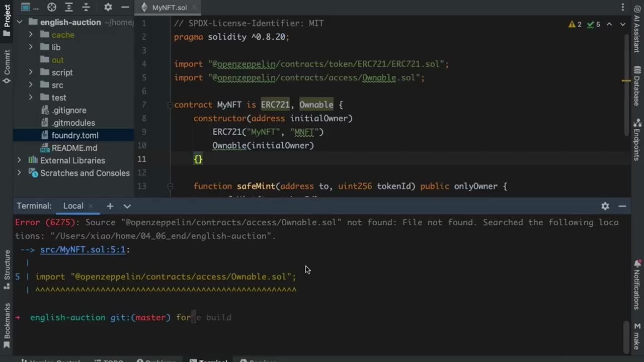Close the MyNFT.sol editor tab
This screenshot has height=362, width=644.
(x=194, y=8)
